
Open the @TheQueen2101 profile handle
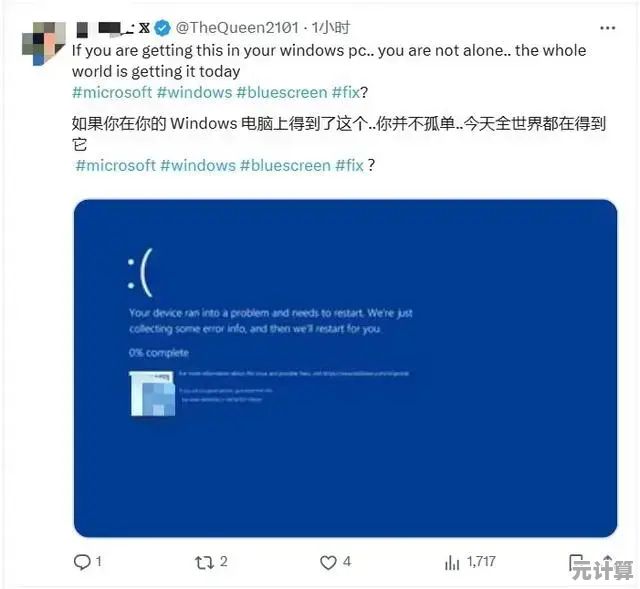pos(237,28)
